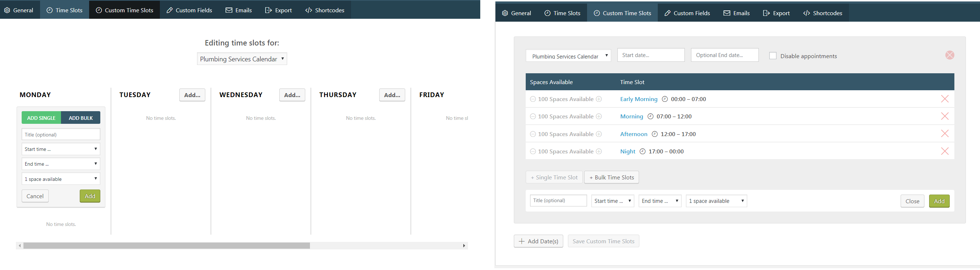
Task: Open calendar dropdown beside Start date field
Action: (568, 56)
